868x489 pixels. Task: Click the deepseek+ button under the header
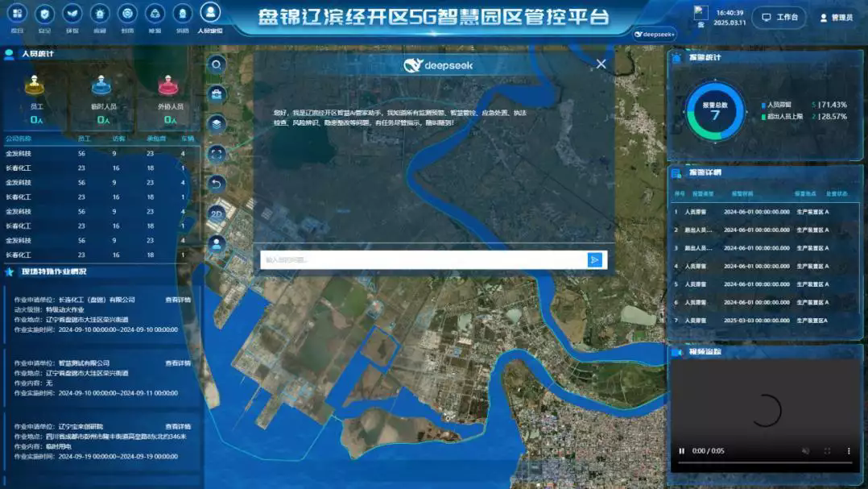(654, 35)
